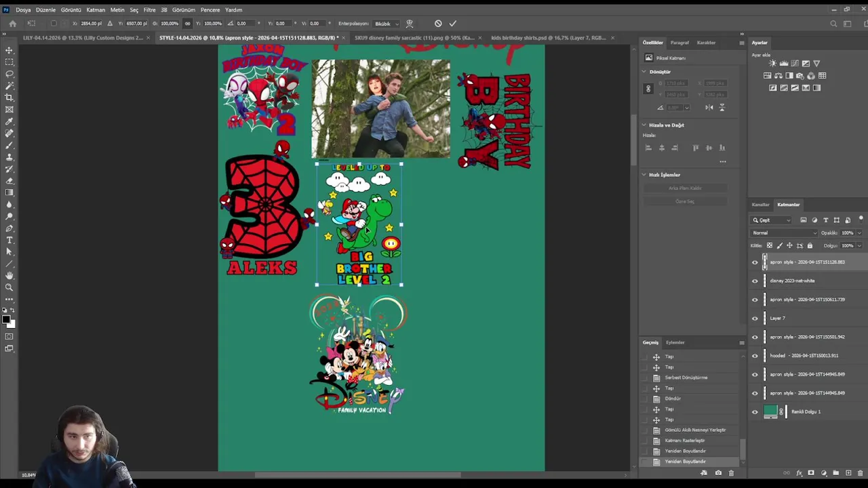The image size is (868, 488).
Task: Click the horizontal canvas scrollbar
Action: click(357, 474)
